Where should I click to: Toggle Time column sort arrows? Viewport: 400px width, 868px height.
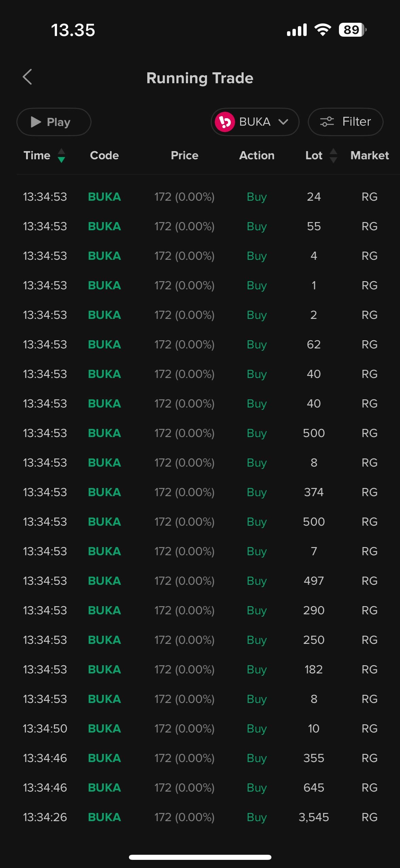(61, 156)
